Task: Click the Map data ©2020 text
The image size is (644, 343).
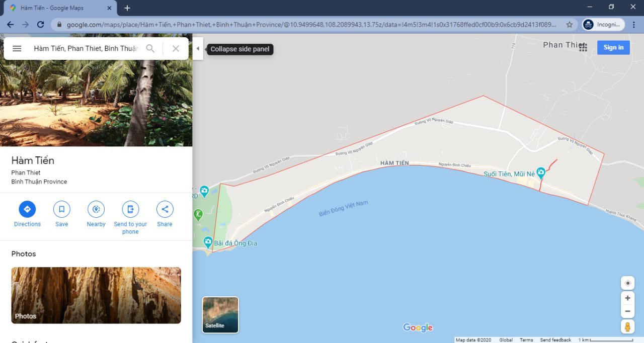Action: pos(473,340)
